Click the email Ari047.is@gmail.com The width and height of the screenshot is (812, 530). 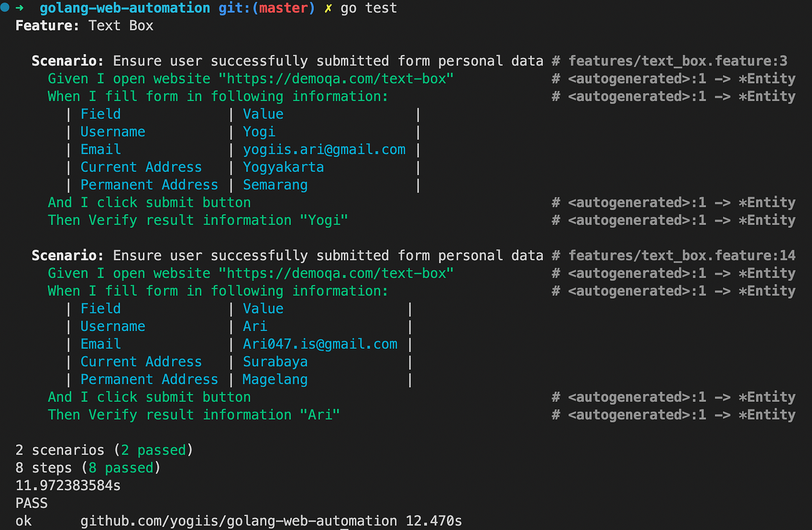(x=320, y=344)
